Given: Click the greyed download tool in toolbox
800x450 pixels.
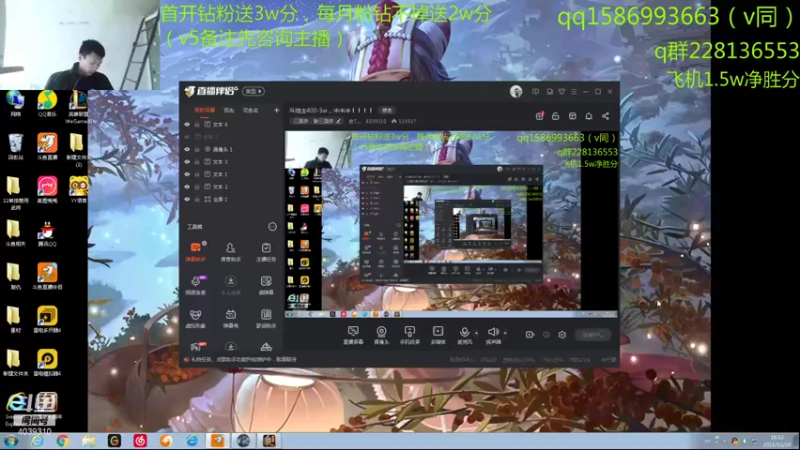Looking at the screenshot, I should 231,285.
